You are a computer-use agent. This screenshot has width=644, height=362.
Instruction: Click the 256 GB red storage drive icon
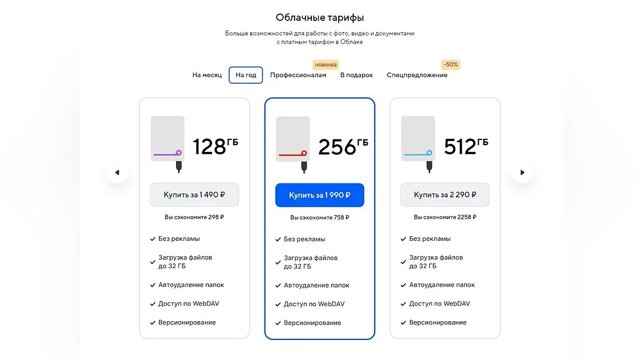tap(293, 144)
